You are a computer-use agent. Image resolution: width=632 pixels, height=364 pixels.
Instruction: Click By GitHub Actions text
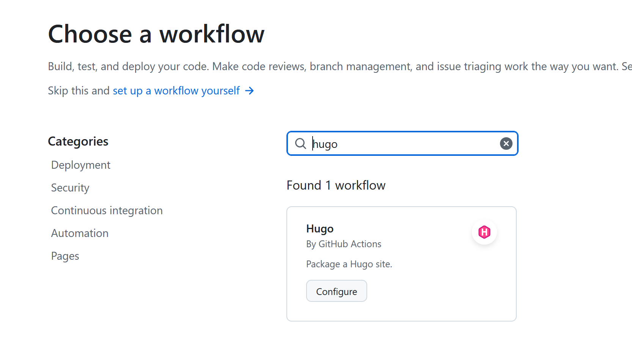(344, 244)
